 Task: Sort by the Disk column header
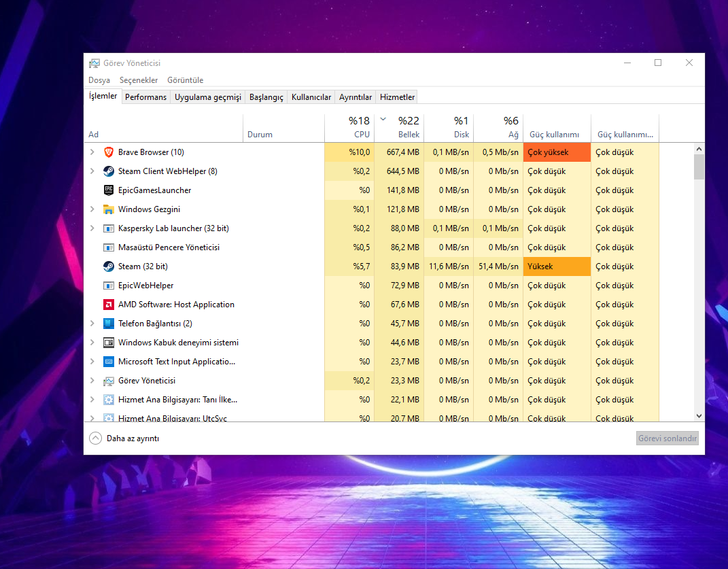point(449,128)
